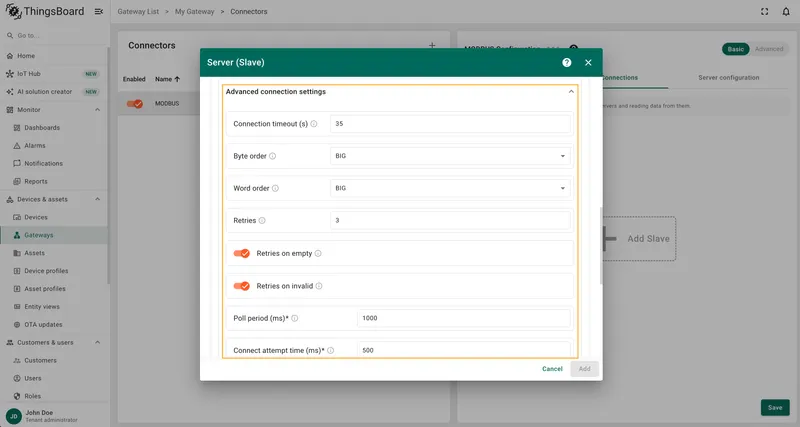Open Asset profiles in the sidebar
This screenshot has width=800, height=427.
(x=54, y=289)
